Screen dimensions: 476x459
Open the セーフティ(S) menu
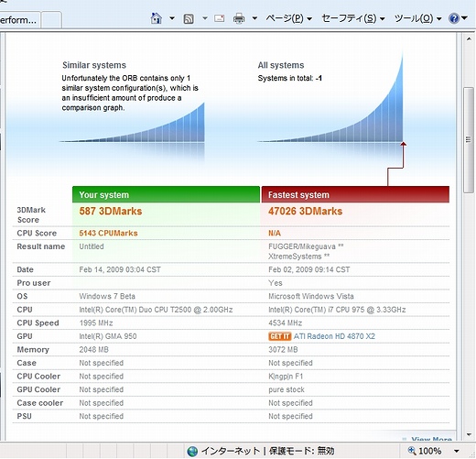click(353, 18)
